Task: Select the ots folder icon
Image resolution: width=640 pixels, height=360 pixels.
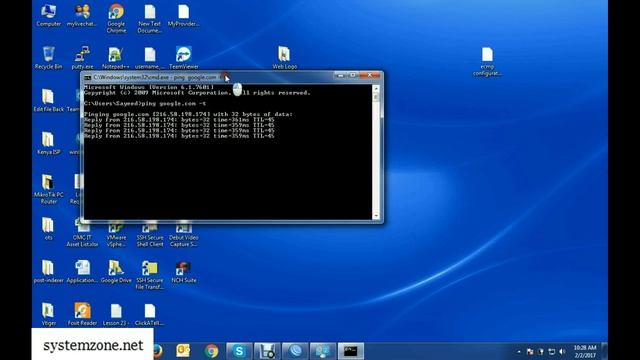Action: (48, 229)
